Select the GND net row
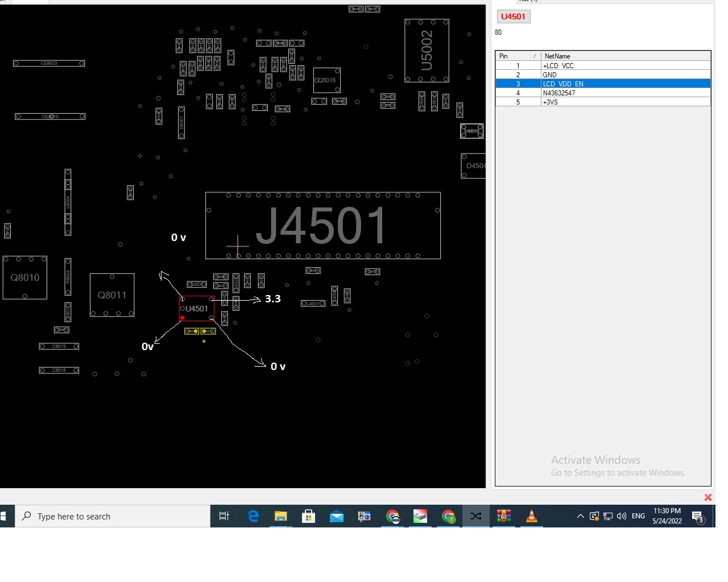 tap(603, 74)
